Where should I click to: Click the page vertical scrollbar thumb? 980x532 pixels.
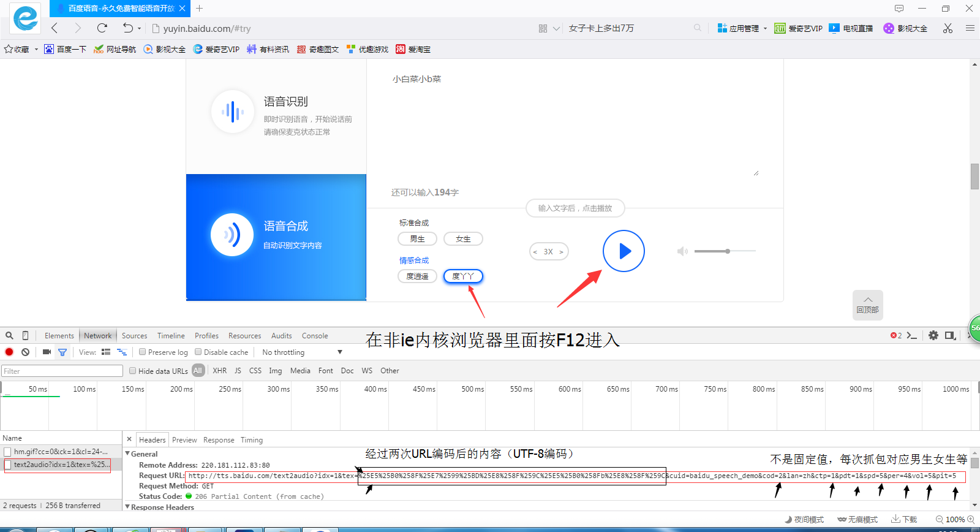pyautogui.click(x=974, y=177)
